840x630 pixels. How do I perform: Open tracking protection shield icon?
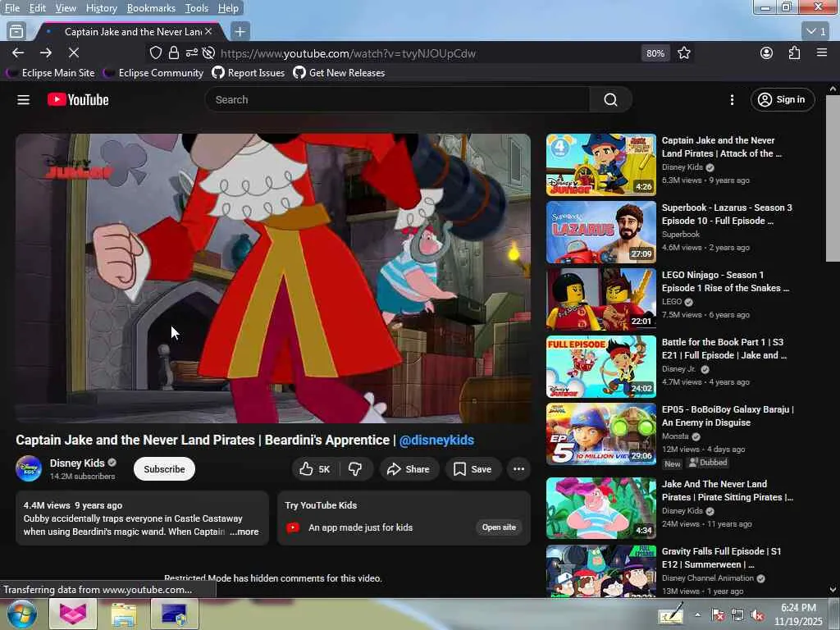click(x=155, y=52)
